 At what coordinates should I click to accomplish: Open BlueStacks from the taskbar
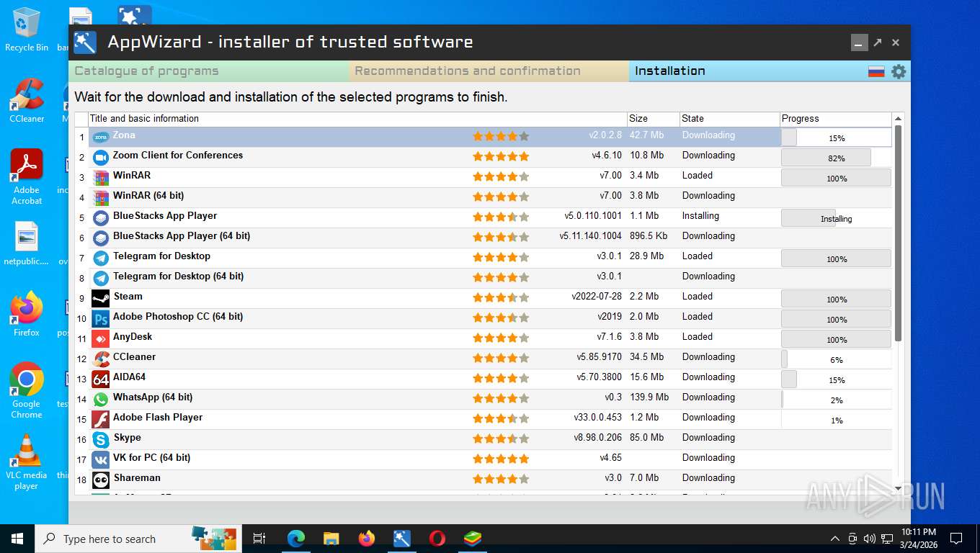473,539
